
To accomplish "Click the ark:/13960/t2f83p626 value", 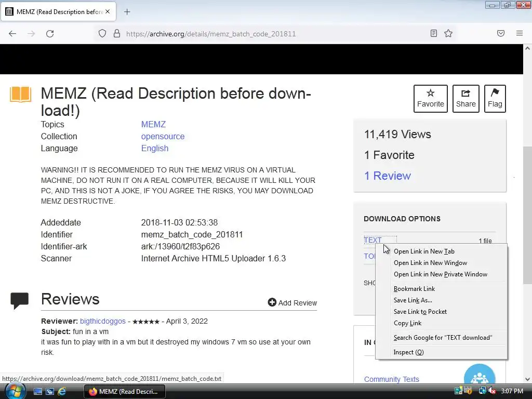I will click(x=180, y=246).
